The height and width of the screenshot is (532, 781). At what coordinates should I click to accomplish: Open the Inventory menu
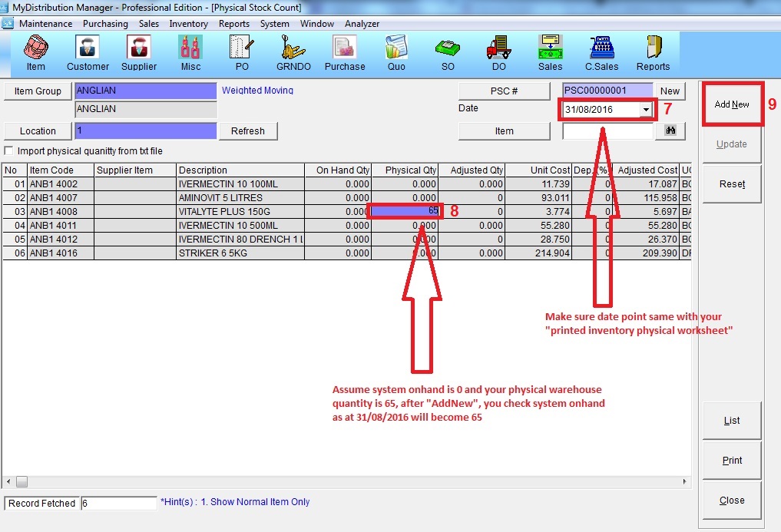[x=188, y=24]
